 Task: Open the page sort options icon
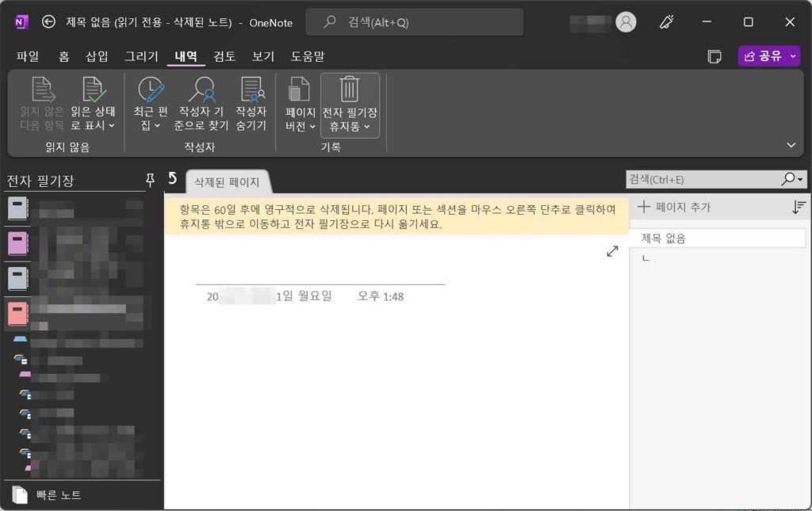[x=798, y=208]
